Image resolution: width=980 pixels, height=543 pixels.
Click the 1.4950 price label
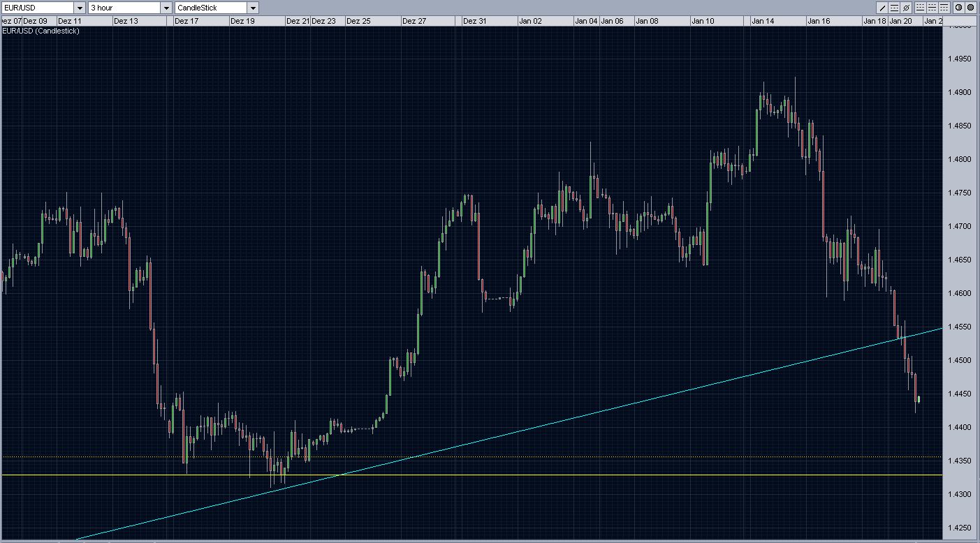pos(960,59)
